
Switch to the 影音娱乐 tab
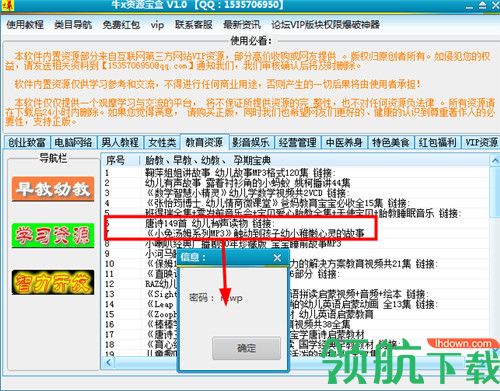coord(251,143)
